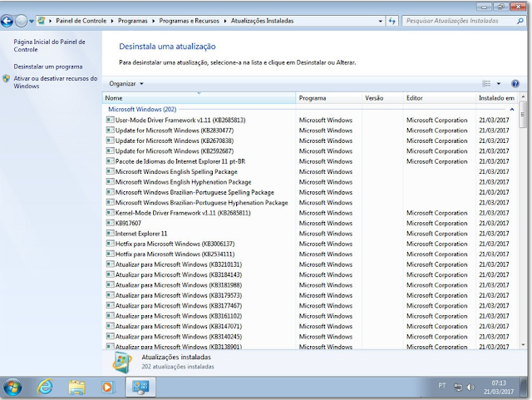Click the network tray icon
This screenshot has height=400, width=532.
pos(458,387)
